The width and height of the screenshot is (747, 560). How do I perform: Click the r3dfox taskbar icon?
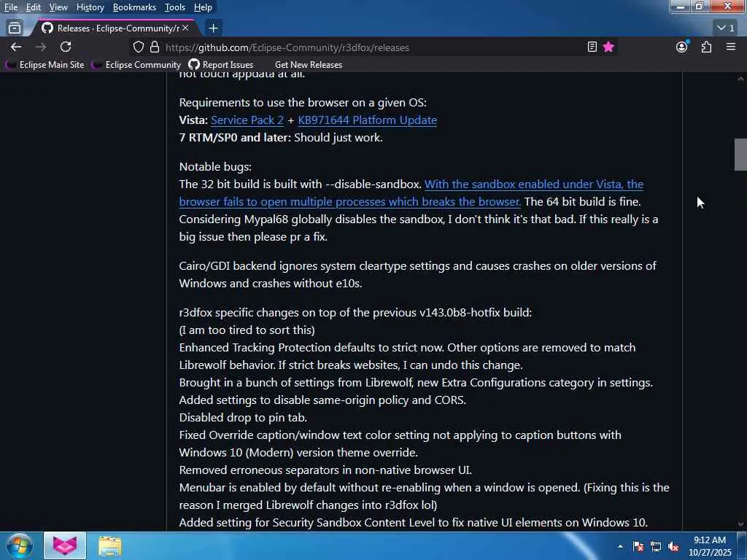tap(65, 545)
